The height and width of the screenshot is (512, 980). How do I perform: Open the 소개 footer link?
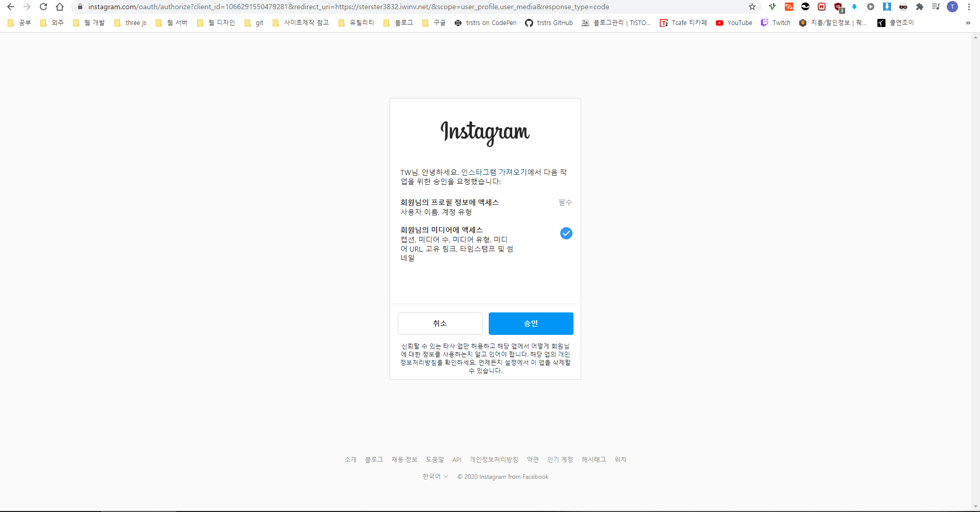(x=350, y=459)
